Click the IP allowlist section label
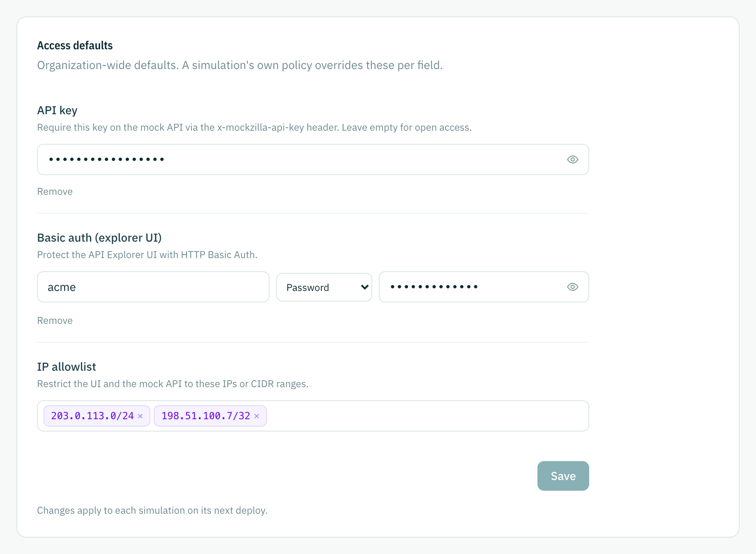 click(67, 367)
